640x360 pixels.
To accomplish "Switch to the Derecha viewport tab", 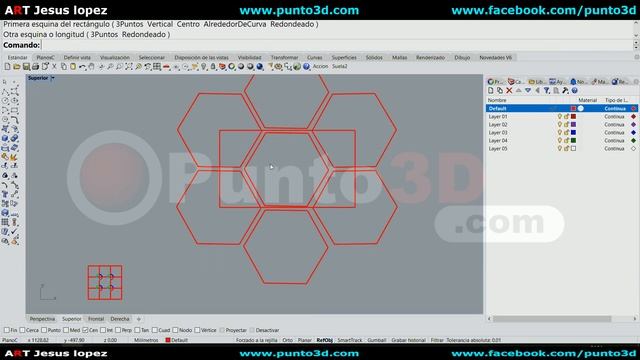I will pos(120,319).
